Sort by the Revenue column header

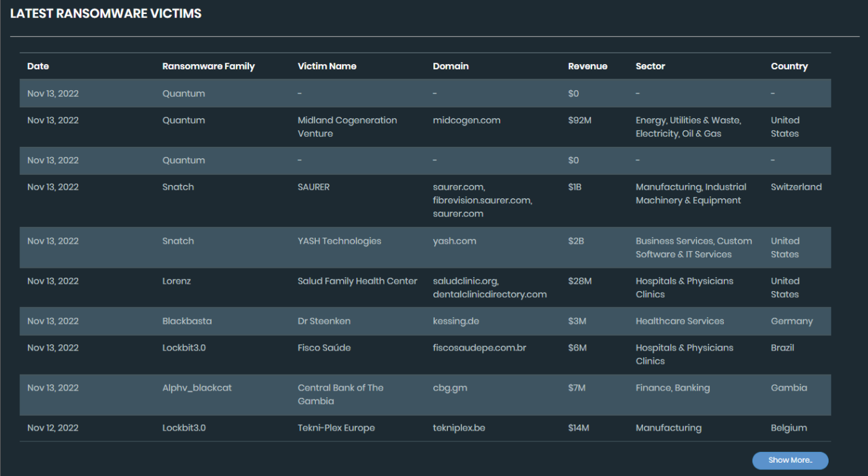click(x=588, y=66)
